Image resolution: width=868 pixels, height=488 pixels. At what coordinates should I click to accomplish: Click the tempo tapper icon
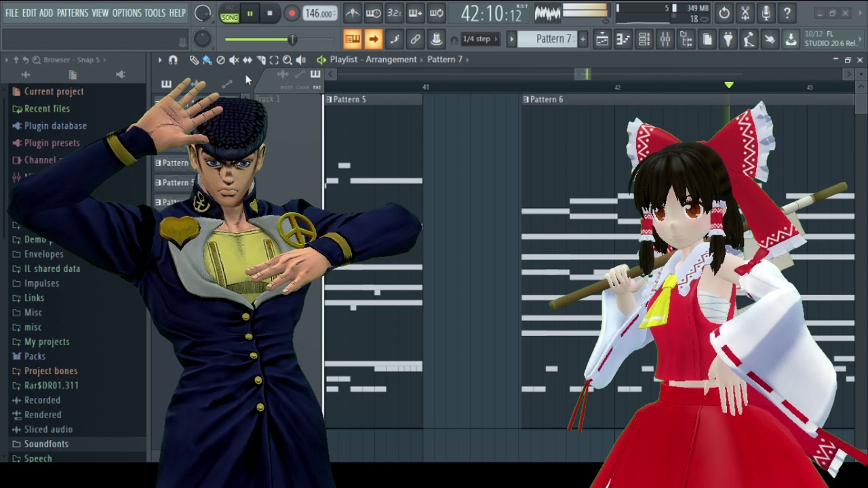tap(749, 39)
